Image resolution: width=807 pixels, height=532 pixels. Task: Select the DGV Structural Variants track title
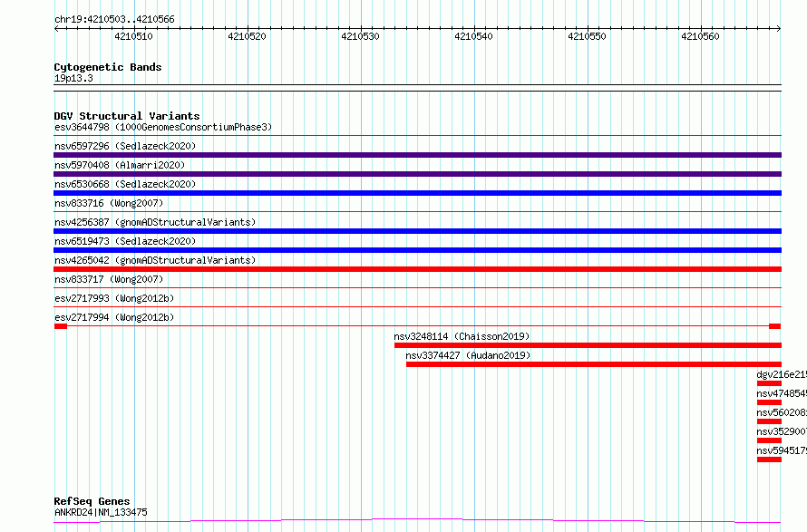127,116
